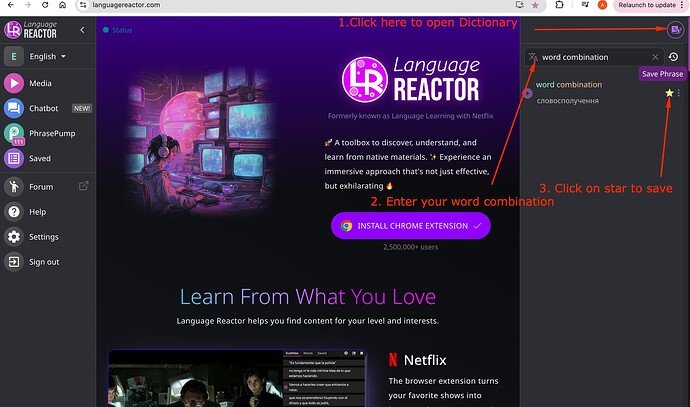The width and height of the screenshot is (690, 407).
Task: Click the word combination result text
Action: [x=569, y=84]
